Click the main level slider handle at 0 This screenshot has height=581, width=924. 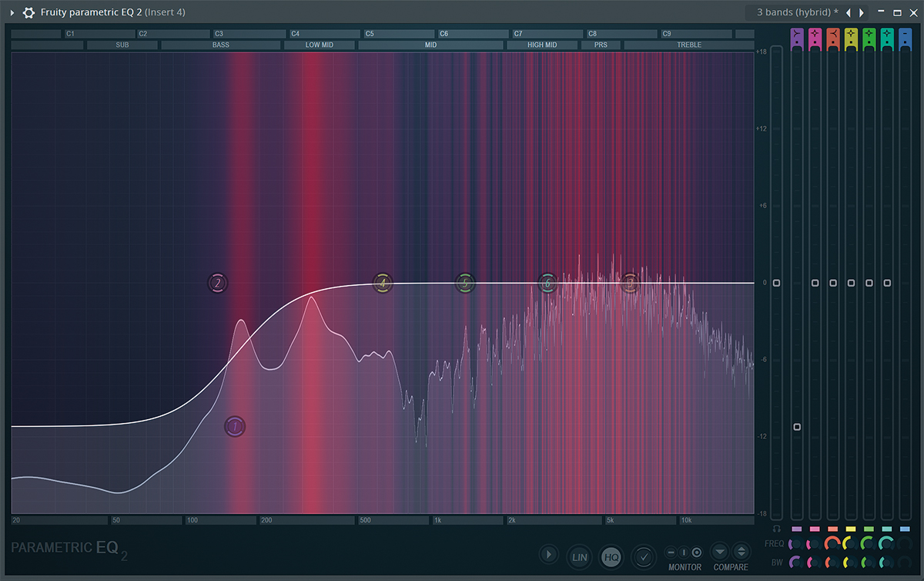point(777,284)
